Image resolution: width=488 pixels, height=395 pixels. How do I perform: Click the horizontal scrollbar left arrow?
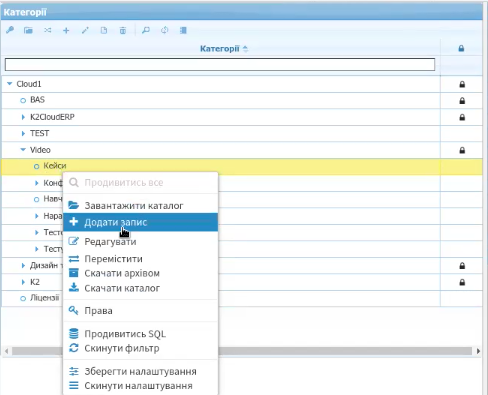6,351
